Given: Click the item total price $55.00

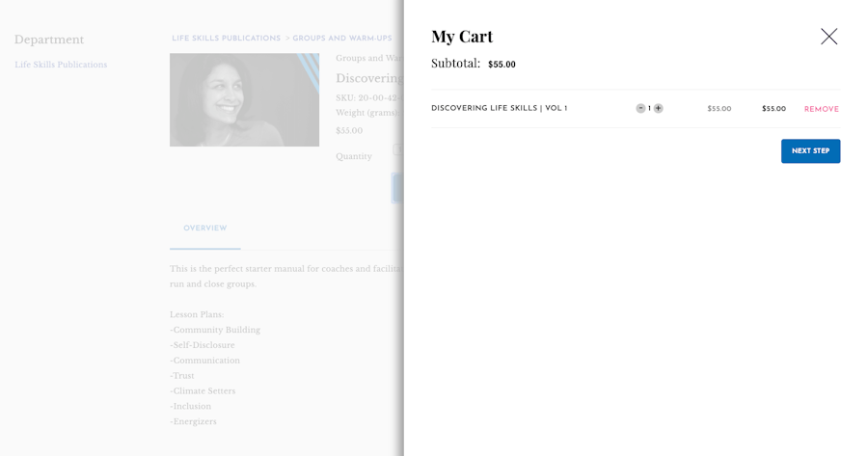Looking at the screenshot, I should (773, 109).
